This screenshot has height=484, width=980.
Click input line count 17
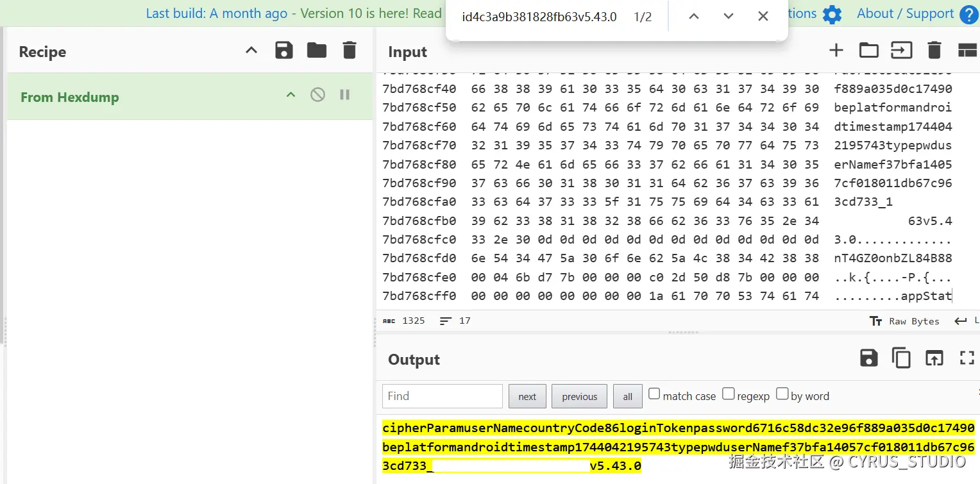click(455, 321)
